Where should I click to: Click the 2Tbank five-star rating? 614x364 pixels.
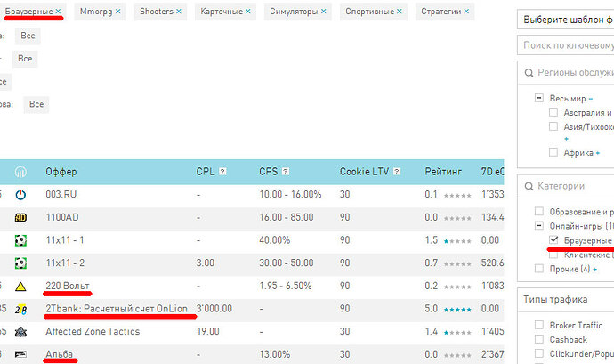(x=457, y=310)
